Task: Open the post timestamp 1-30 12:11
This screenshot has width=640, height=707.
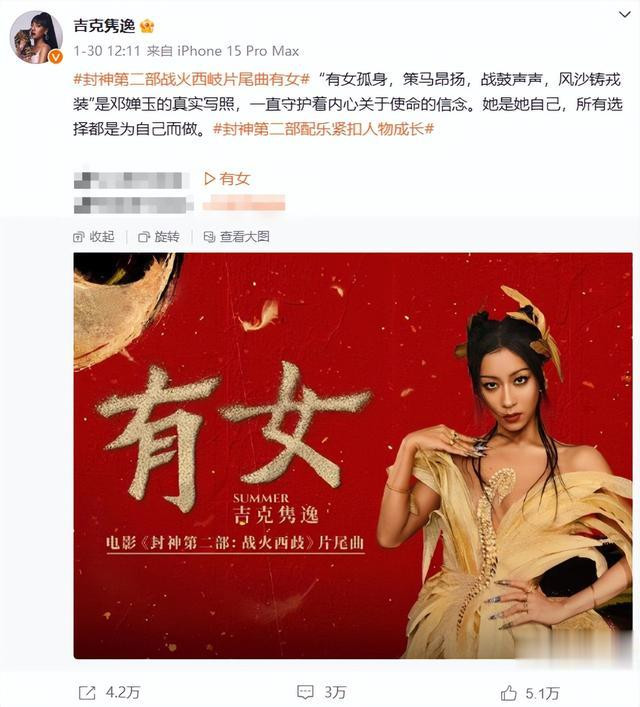Action: click(x=107, y=51)
